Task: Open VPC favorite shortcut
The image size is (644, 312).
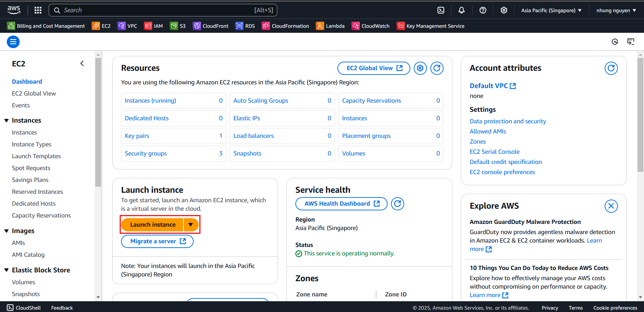Action: point(128,26)
